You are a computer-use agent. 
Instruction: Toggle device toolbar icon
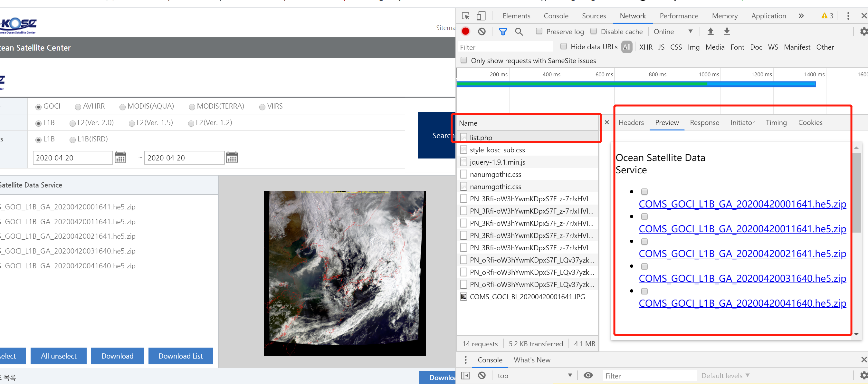[x=481, y=16]
